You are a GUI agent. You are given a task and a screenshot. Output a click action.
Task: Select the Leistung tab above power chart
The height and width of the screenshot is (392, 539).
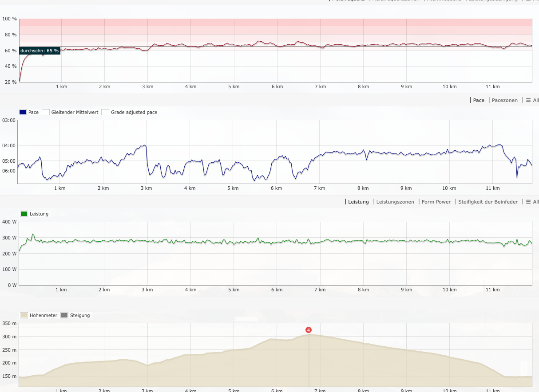[x=358, y=202]
